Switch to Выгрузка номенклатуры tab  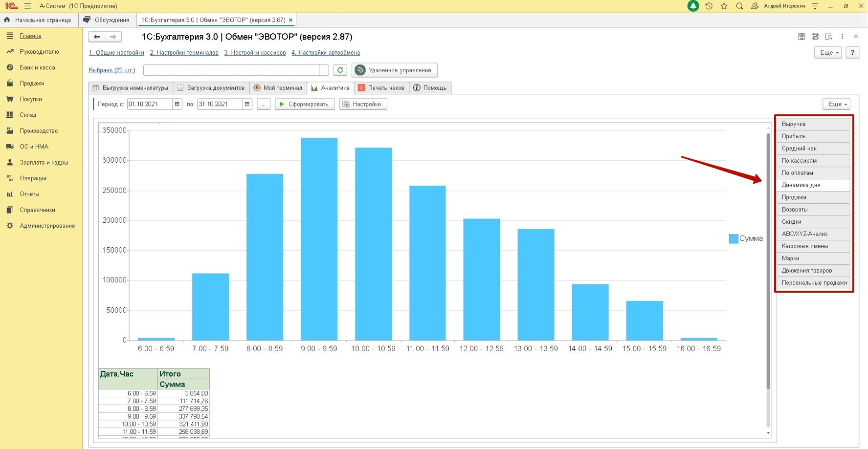click(x=131, y=88)
